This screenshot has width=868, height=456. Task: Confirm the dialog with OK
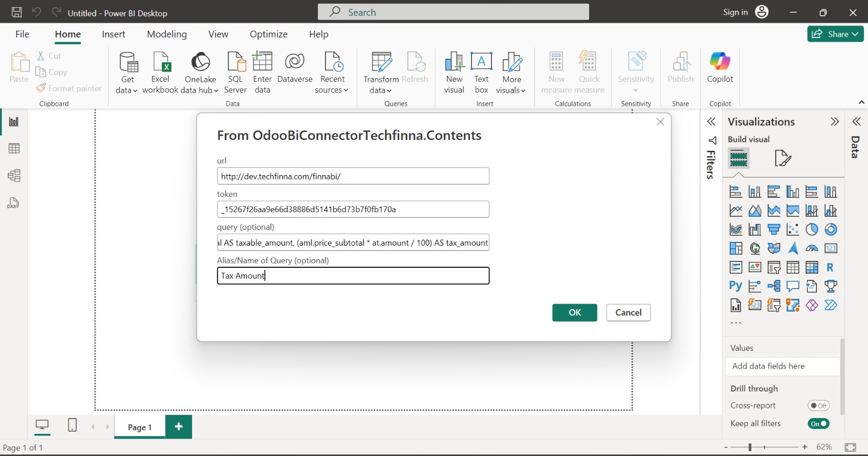[575, 312]
